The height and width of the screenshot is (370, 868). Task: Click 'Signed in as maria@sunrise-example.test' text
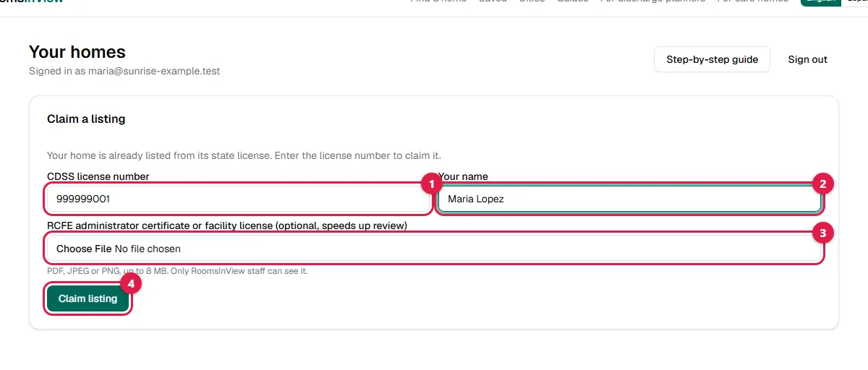pyautogui.click(x=124, y=72)
